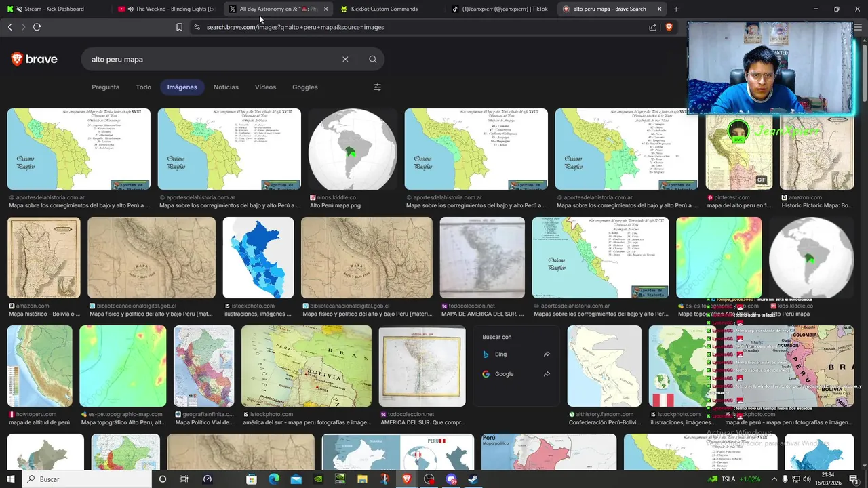
Task: Open Microsoft Store from the taskbar
Action: tap(251, 479)
